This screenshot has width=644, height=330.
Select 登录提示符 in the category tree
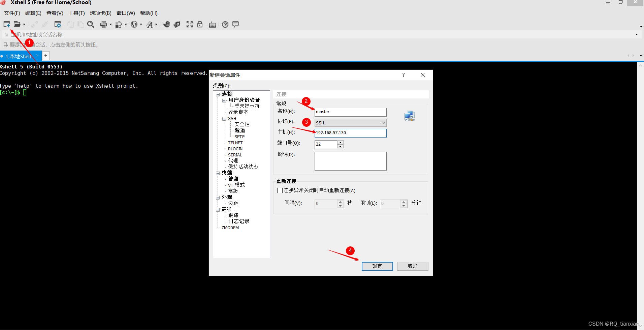tap(247, 106)
